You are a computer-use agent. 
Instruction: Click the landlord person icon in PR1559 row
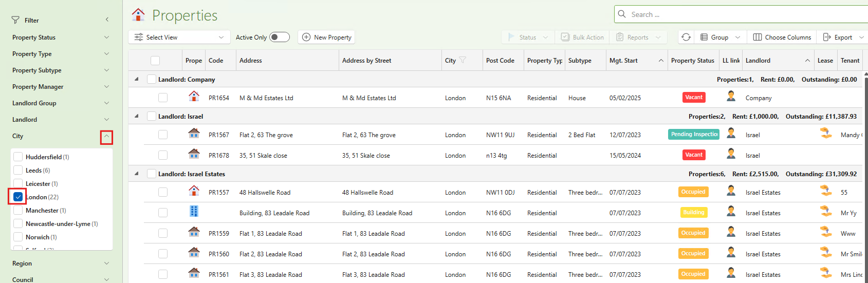(x=731, y=232)
